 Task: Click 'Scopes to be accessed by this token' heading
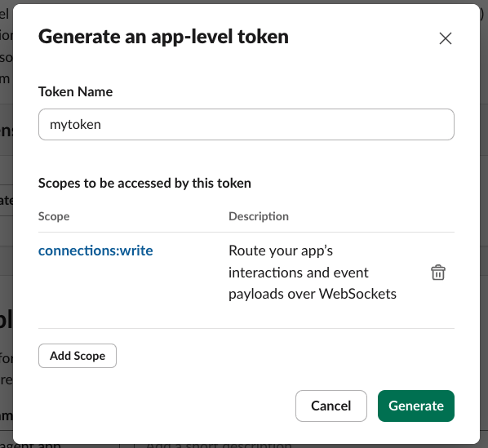tap(144, 183)
